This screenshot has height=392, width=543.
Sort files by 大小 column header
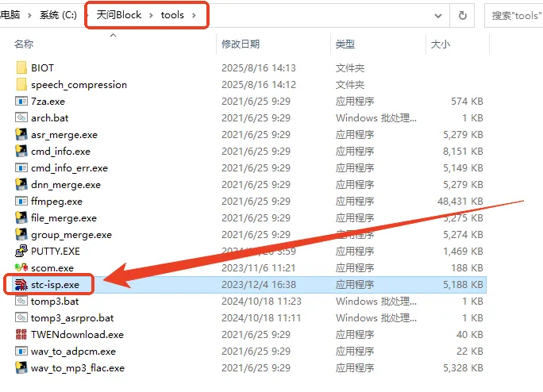pos(441,44)
